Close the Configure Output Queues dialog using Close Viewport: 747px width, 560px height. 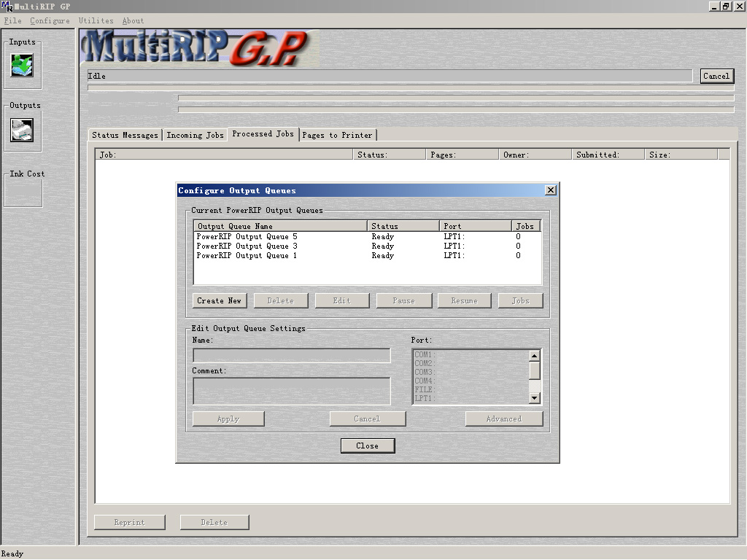point(368,446)
